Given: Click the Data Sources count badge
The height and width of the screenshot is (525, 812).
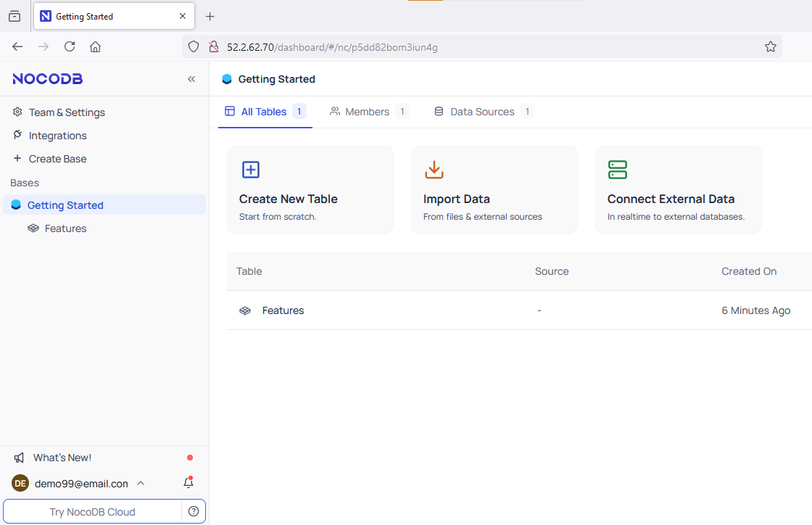Looking at the screenshot, I should 527,112.
